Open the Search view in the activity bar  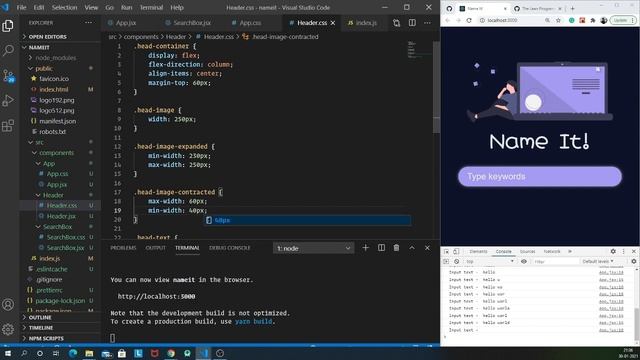click(8, 51)
